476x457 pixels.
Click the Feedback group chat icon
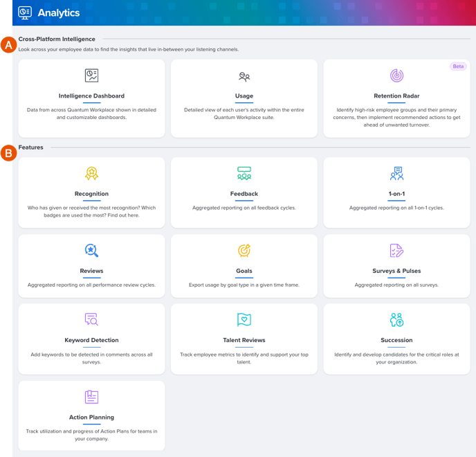tap(244, 174)
